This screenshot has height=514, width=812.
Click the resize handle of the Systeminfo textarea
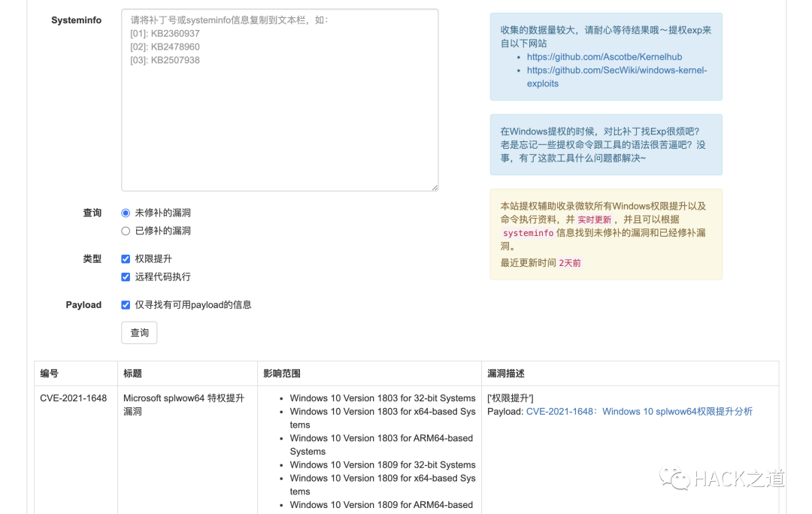(x=435, y=187)
